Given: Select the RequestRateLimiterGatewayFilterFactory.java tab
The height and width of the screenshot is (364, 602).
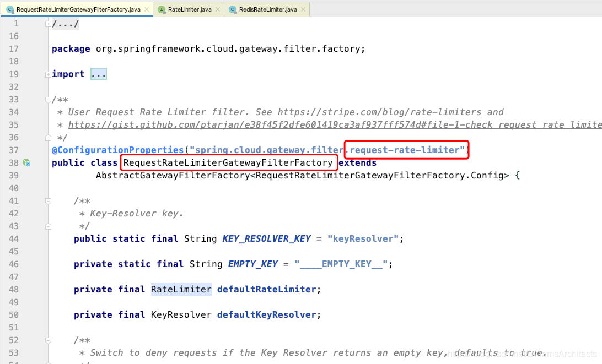Looking at the screenshot, I should coord(77,9).
